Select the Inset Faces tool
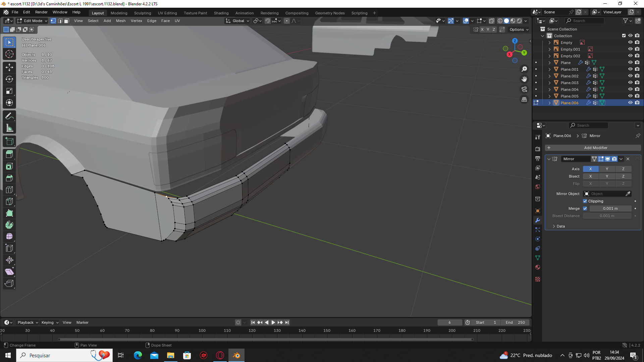Screen dimensions: 644x362 pyautogui.click(x=9, y=166)
